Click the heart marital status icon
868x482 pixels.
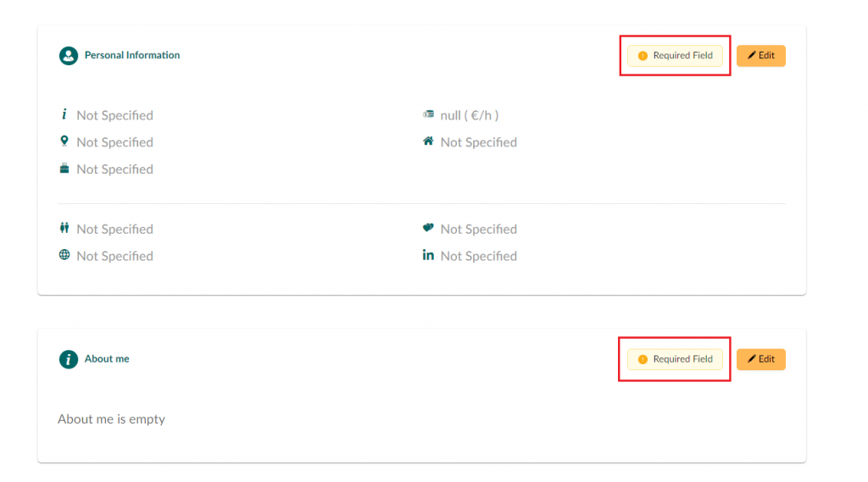pos(428,227)
